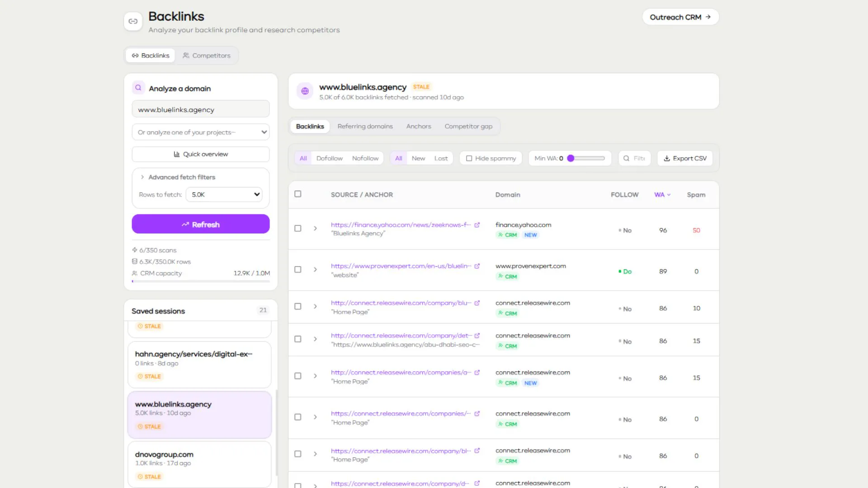
Task: Click CRM badge in finance.yahoo.com row
Action: click(507, 235)
